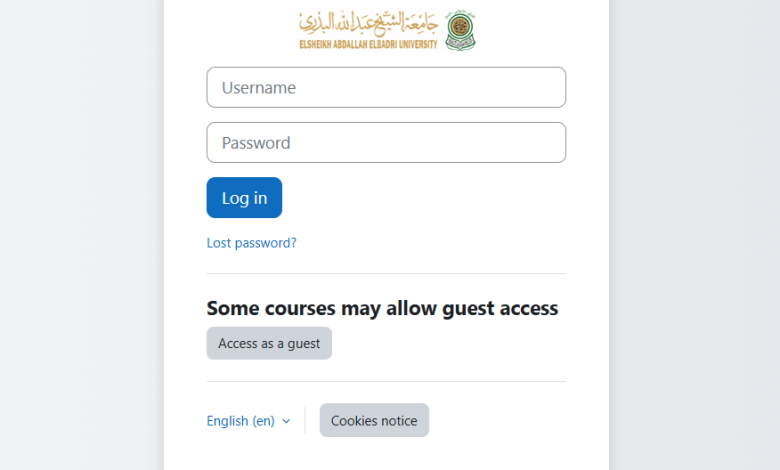Expand the English (en) language menu

249,421
